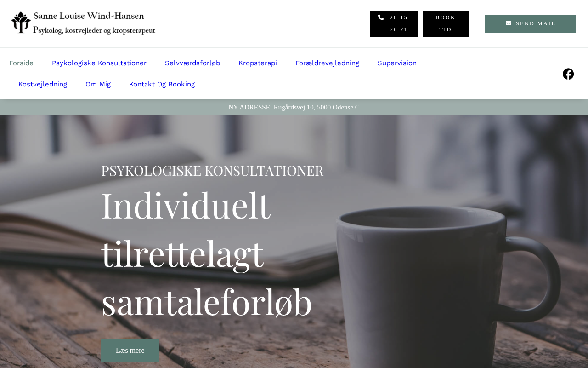
Task: Open the Om Mig page
Action: point(98,84)
